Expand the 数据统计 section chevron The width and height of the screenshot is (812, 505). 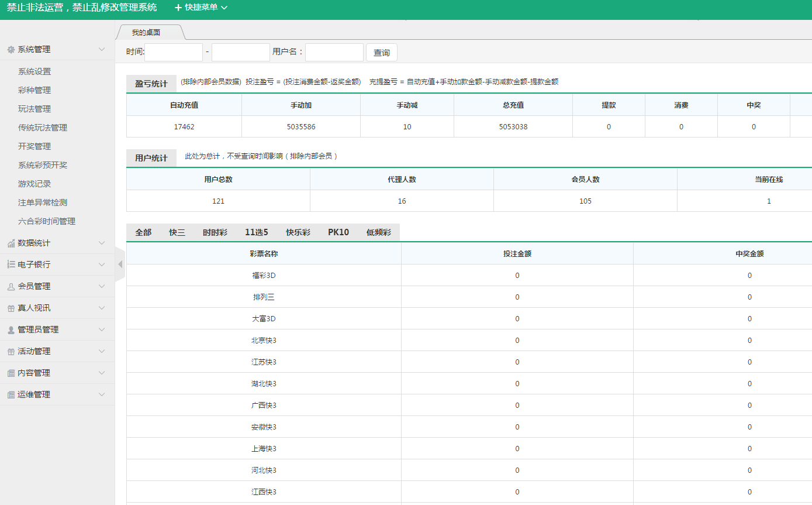[x=102, y=243]
